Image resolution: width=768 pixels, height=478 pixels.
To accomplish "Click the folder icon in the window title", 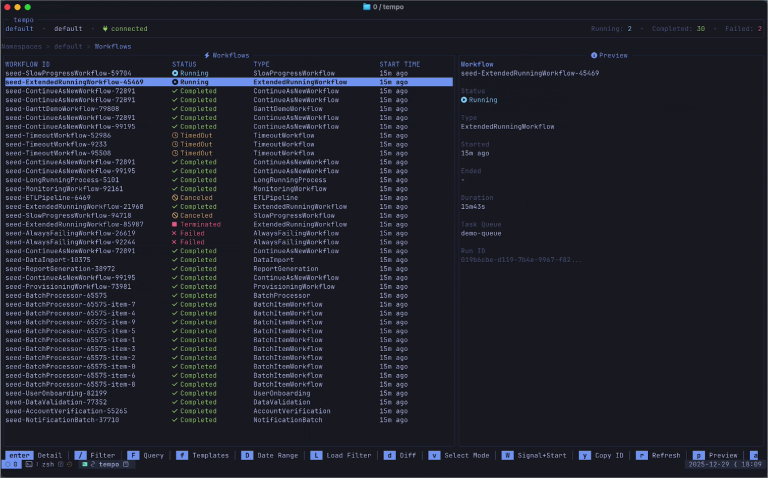I will coord(366,7).
